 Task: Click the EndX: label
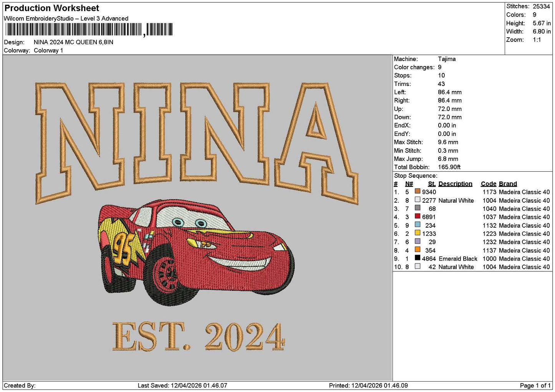tap(402, 126)
